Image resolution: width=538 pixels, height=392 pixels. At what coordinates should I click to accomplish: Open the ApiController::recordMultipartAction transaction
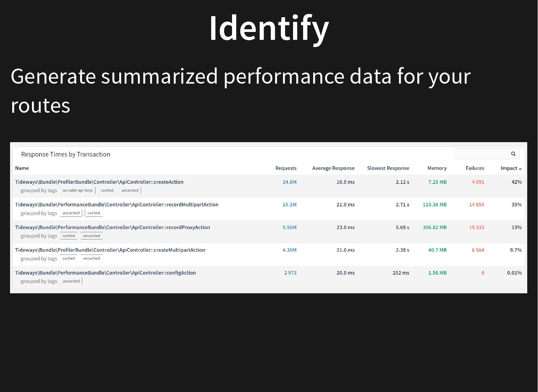point(117,205)
